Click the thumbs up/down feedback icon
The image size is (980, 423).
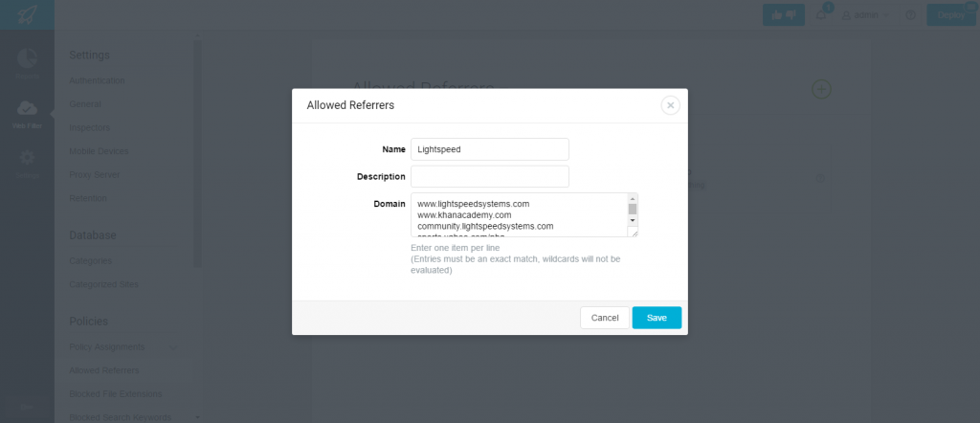pos(784,15)
